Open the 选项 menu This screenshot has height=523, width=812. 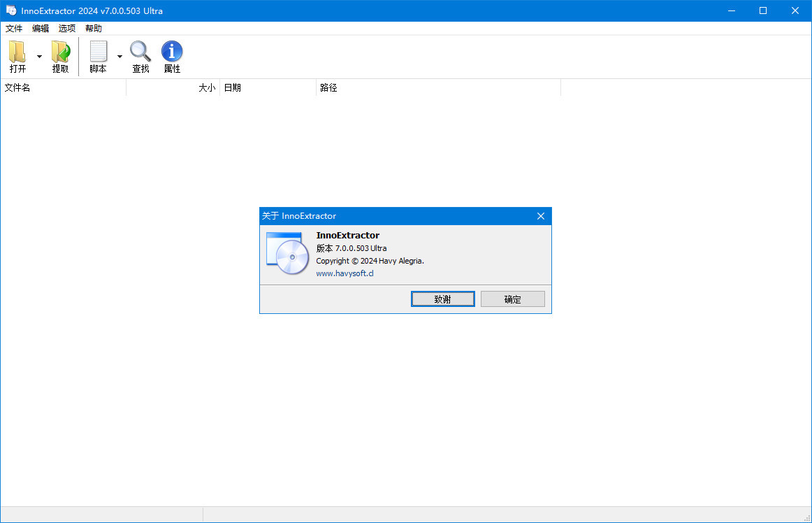pos(67,29)
